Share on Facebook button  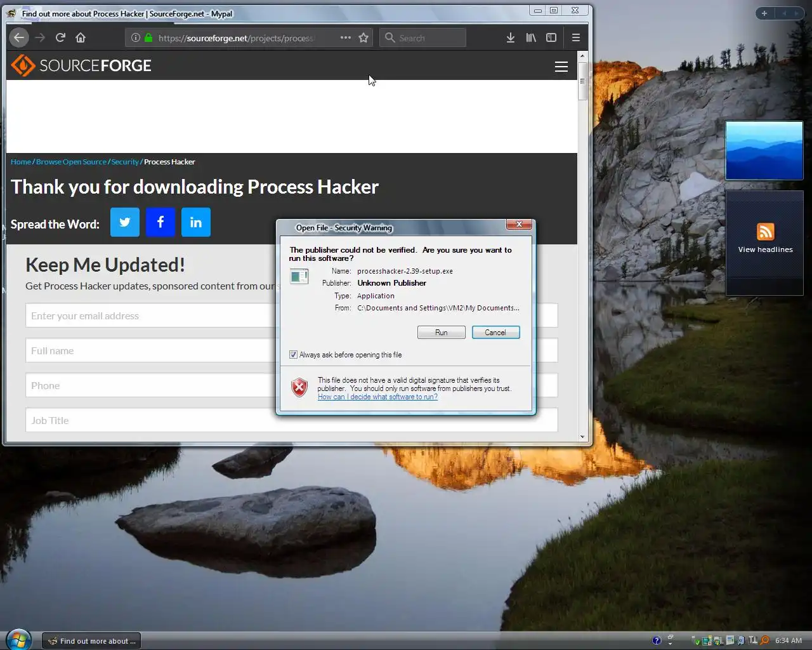160,222
